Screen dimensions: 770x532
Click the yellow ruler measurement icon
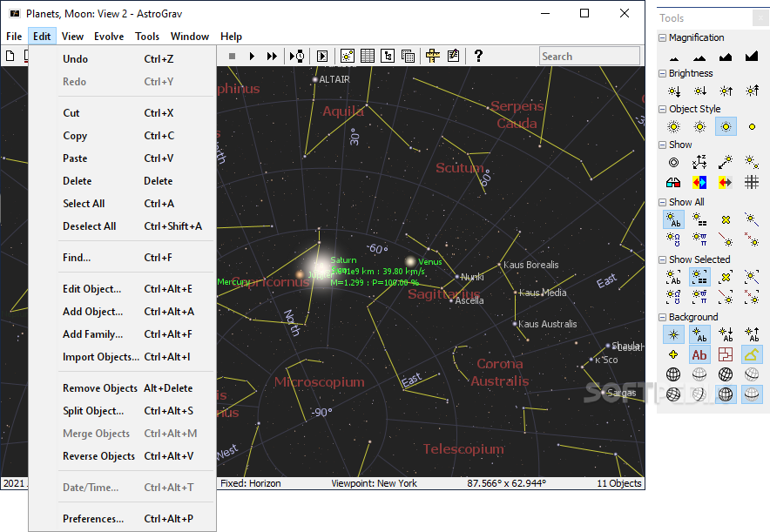433,56
